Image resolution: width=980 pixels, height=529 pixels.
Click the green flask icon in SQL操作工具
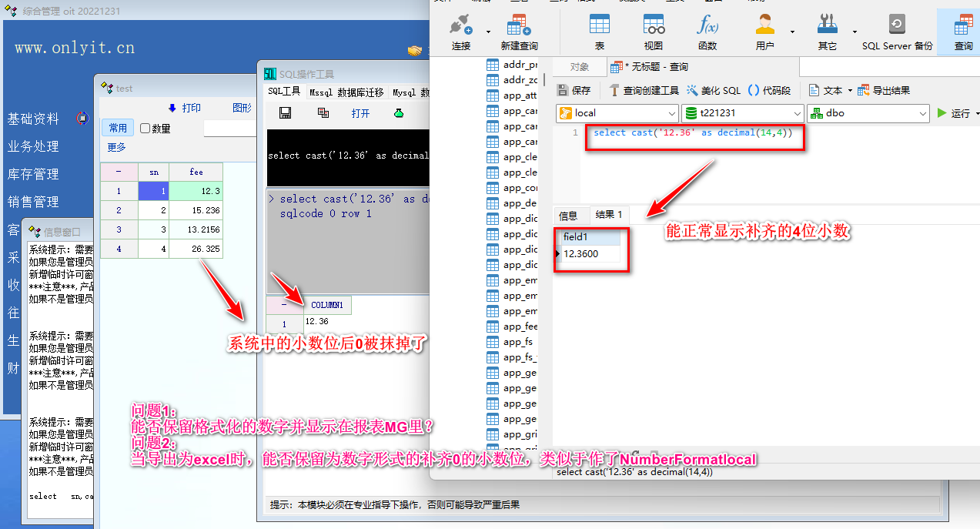click(399, 113)
